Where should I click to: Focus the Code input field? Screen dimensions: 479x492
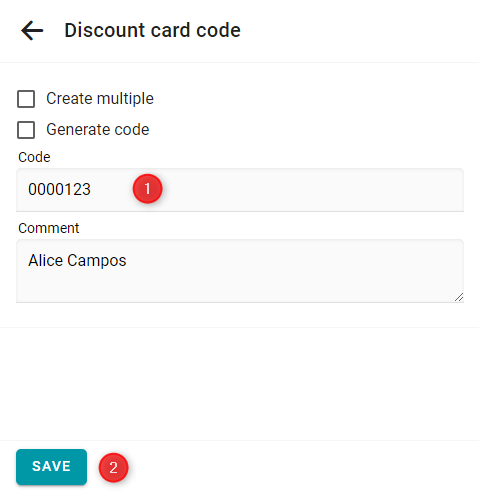tap(240, 190)
